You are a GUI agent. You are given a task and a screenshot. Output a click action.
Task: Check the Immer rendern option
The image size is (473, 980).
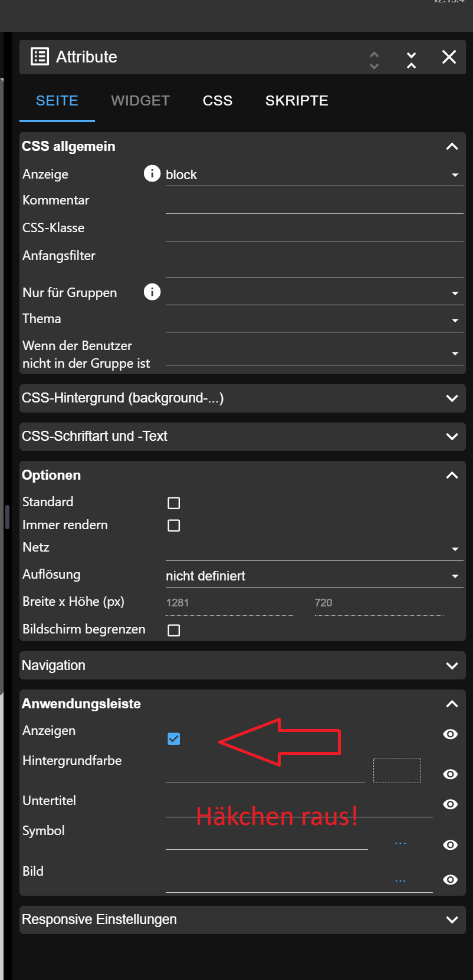[173, 525]
